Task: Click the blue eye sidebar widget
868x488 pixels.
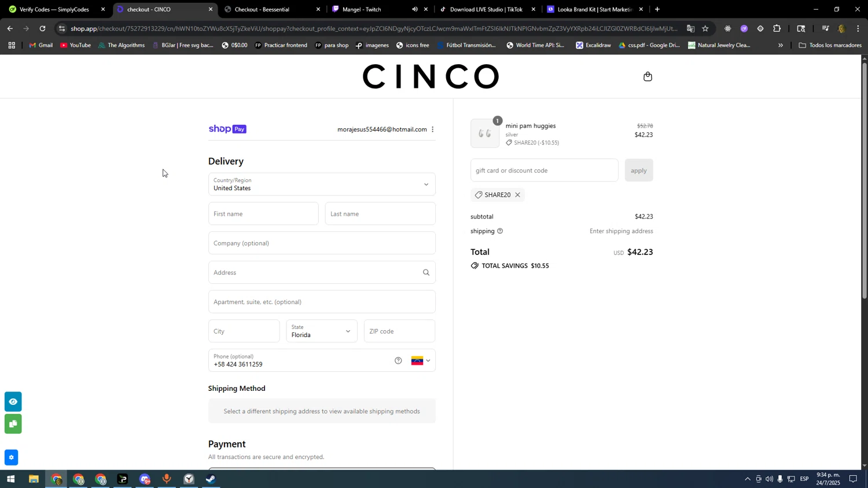Action: point(13,401)
